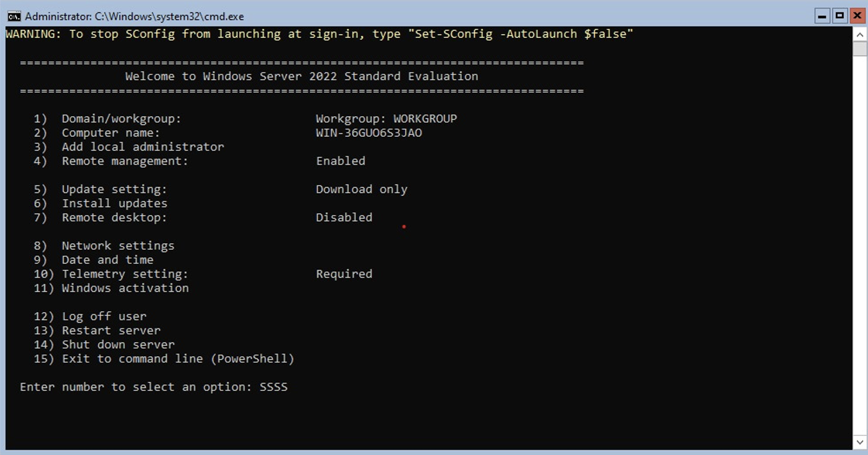The height and width of the screenshot is (455, 868).
Task: Click the 'Shut down server' line
Action: 118,345
